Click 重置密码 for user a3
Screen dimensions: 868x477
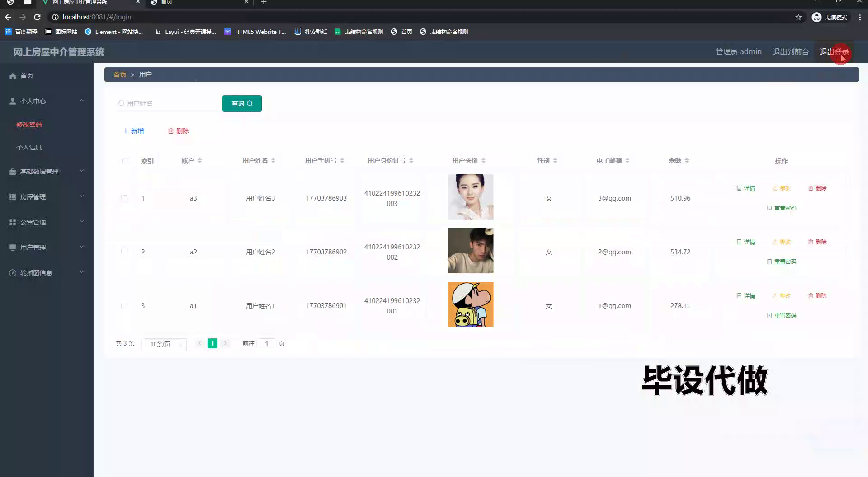782,208
